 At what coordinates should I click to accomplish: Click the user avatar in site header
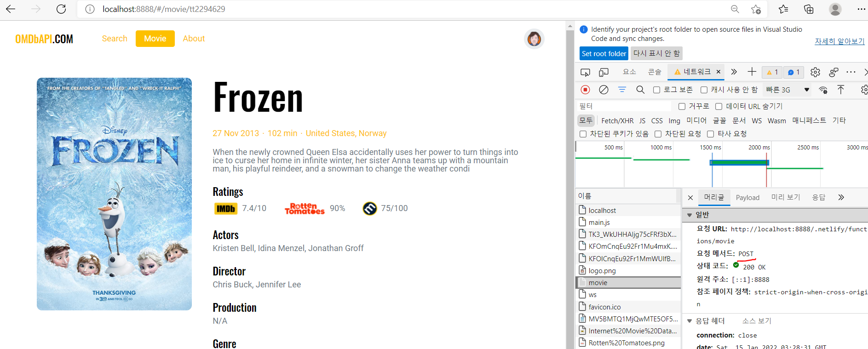coord(534,39)
